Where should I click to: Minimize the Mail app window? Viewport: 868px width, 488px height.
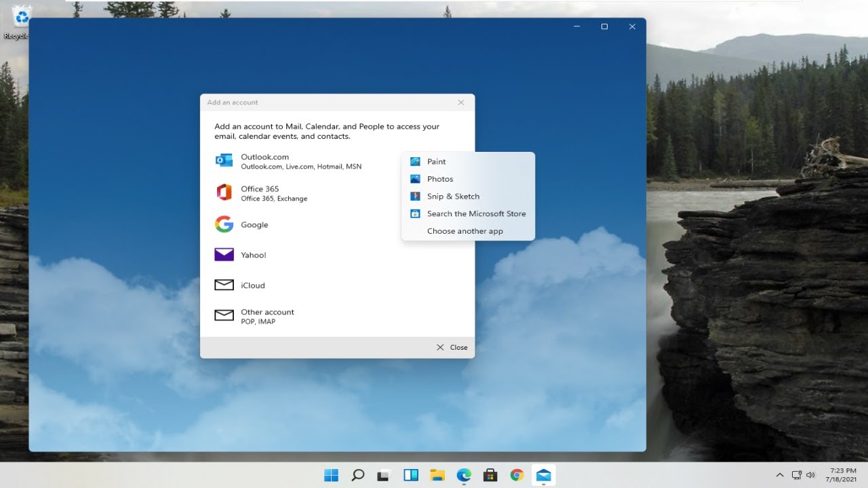point(576,27)
